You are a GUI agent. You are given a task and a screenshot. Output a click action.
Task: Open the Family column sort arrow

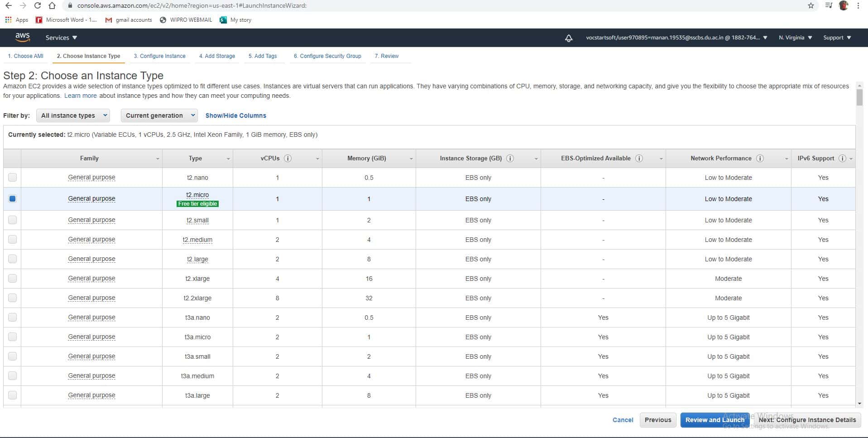pos(158,159)
